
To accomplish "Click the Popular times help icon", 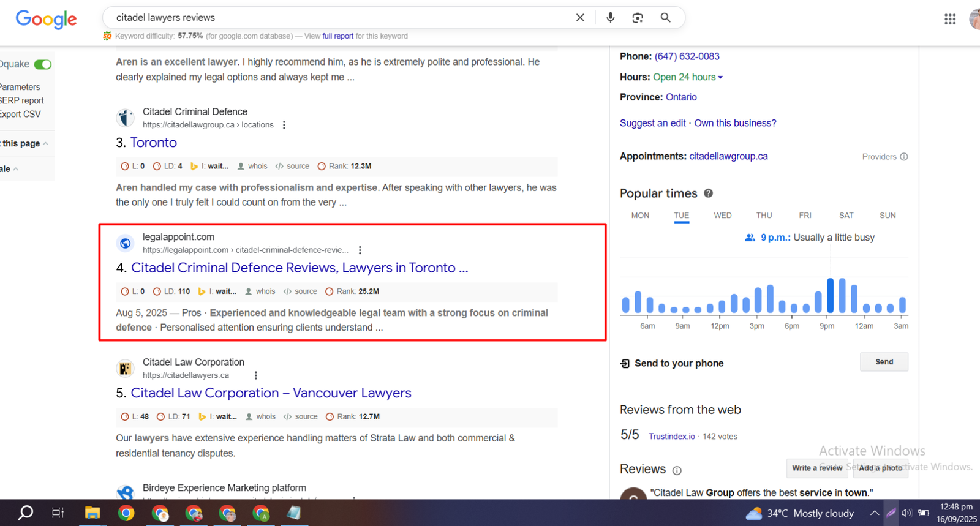I will click(x=708, y=193).
